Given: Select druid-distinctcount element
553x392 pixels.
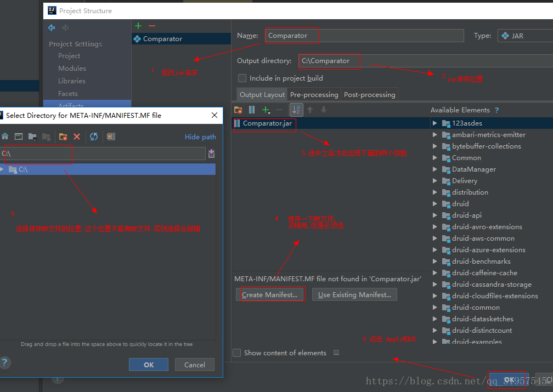Looking at the screenshot, I should click(x=482, y=331).
